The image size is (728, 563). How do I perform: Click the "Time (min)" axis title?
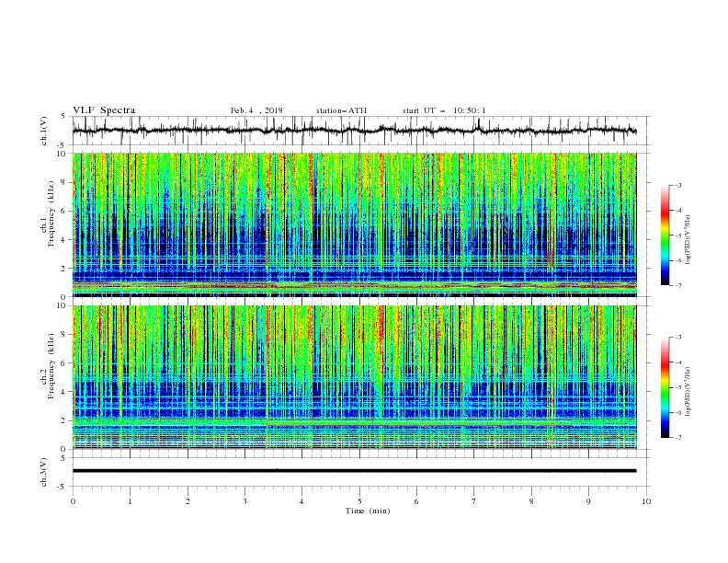coord(368,511)
